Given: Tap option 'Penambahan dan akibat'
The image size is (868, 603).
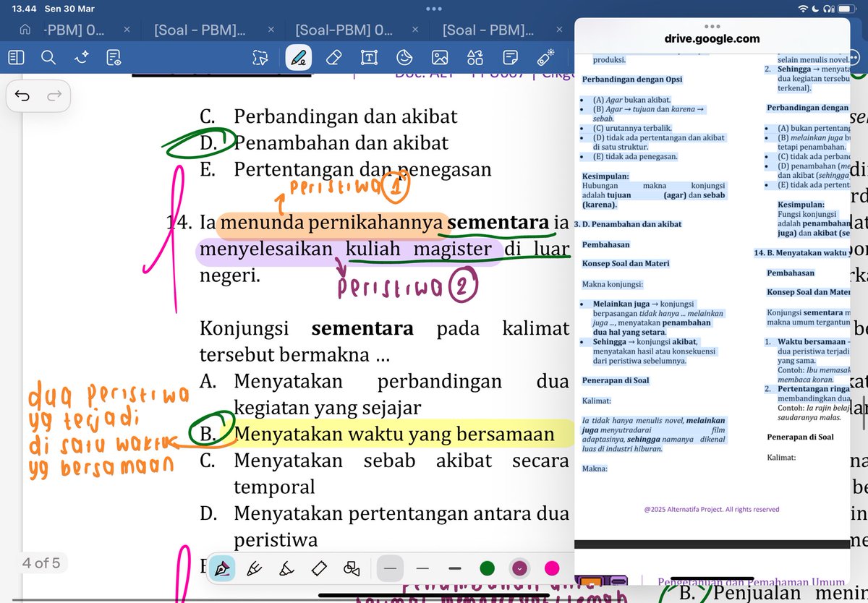Looking at the screenshot, I should (341, 143).
